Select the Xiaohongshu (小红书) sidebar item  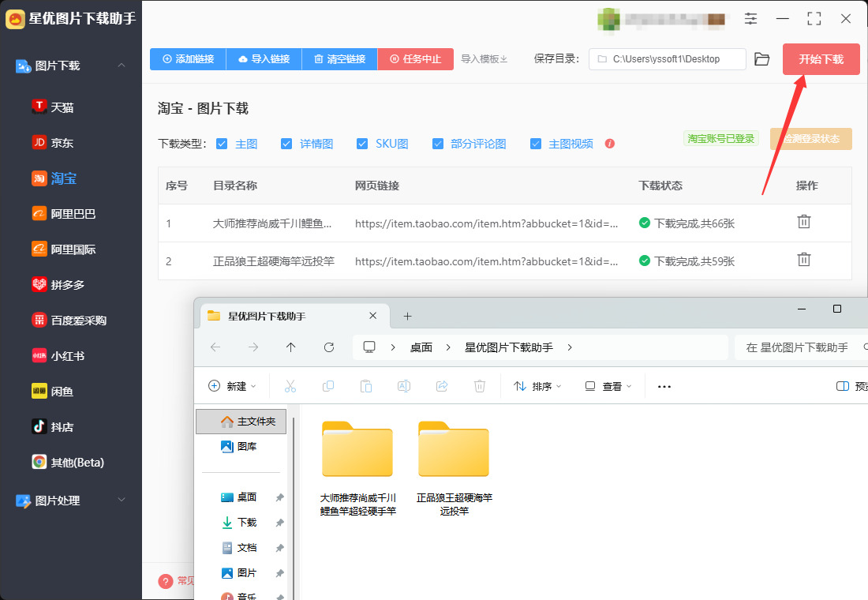pyautogui.click(x=58, y=356)
